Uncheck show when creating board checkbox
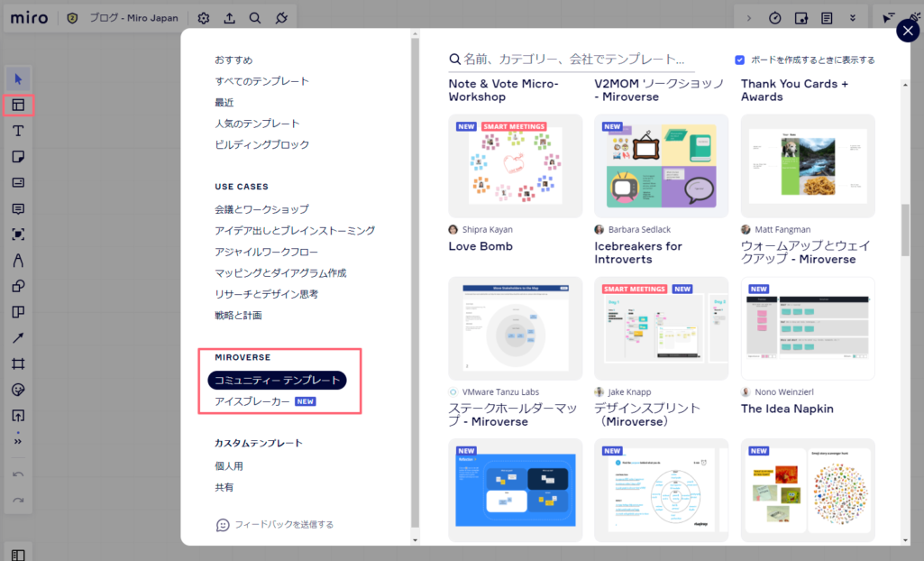924x561 pixels. coord(739,60)
